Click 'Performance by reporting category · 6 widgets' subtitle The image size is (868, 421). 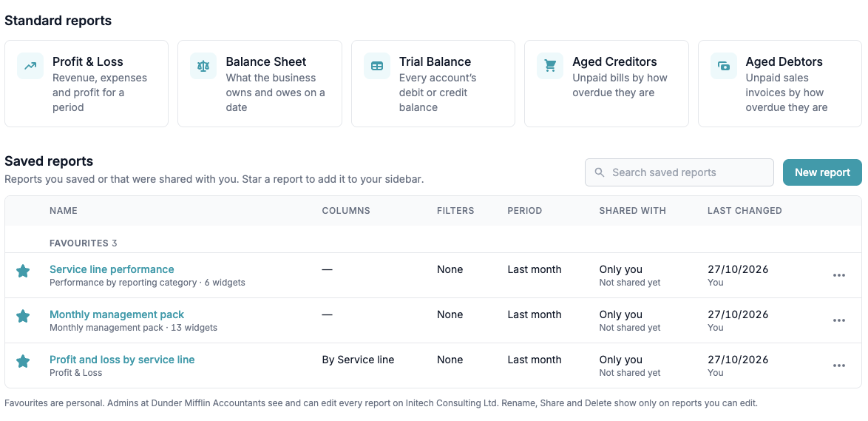[147, 283]
